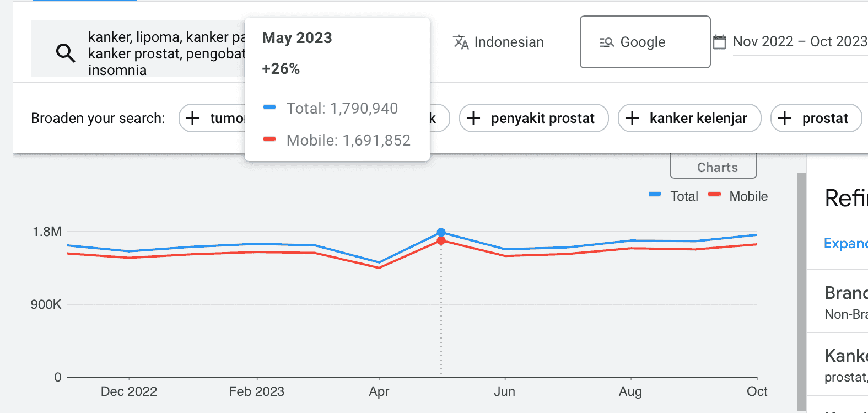The height and width of the screenshot is (413, 868).
Task: Toggle the Mobile series in the chart legend
Action: click(x=737, y=196)
